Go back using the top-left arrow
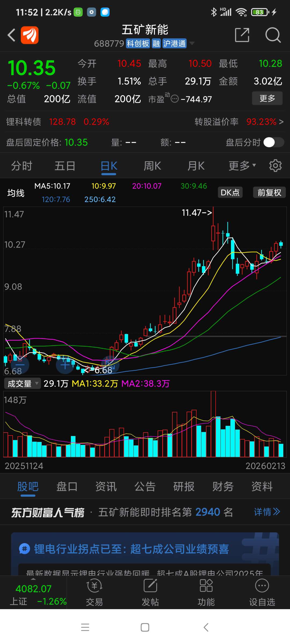This screenshot has width=290, height=644. (x=11, y=35)
